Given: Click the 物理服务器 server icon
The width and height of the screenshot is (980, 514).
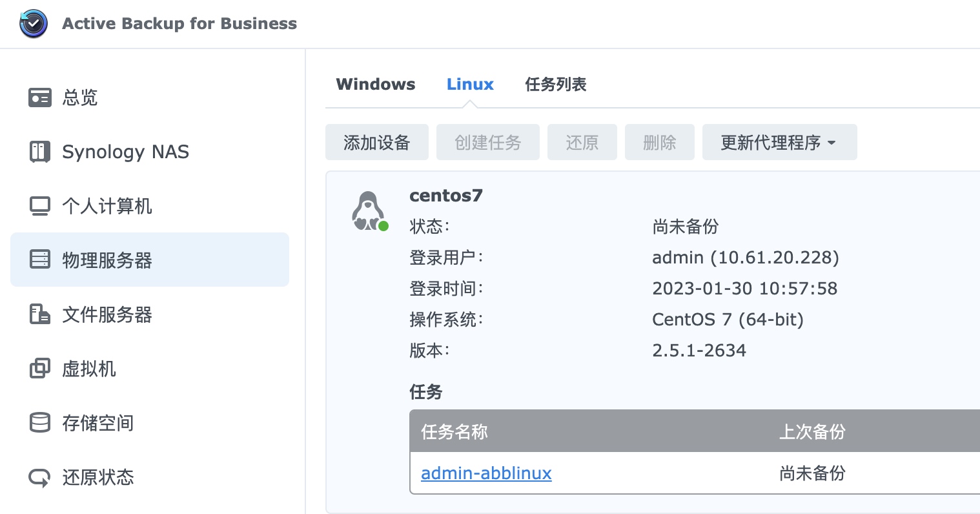Looking at the screenshot, I should (x=40, y=260).
